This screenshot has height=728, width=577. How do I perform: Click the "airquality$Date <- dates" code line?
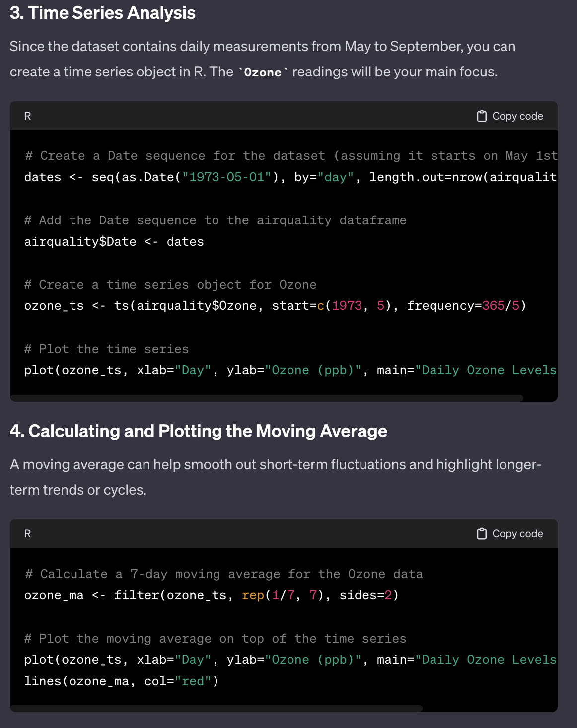[114, 242]
